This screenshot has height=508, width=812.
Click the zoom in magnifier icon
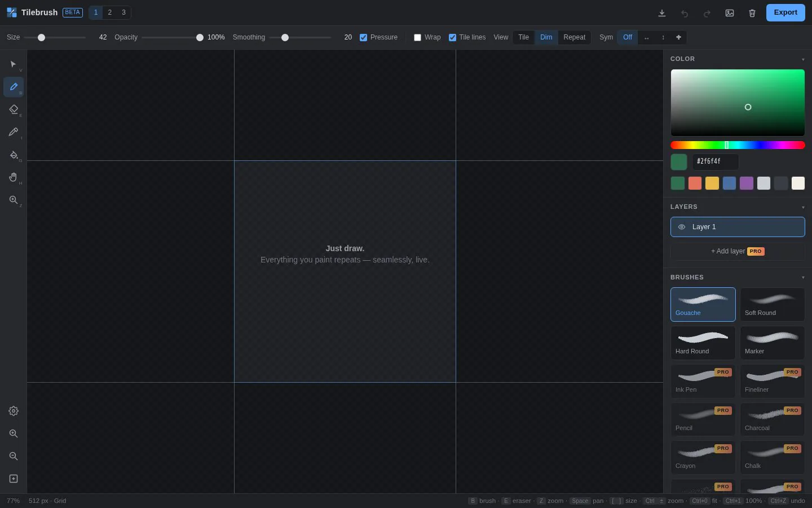tap(14, 433)
